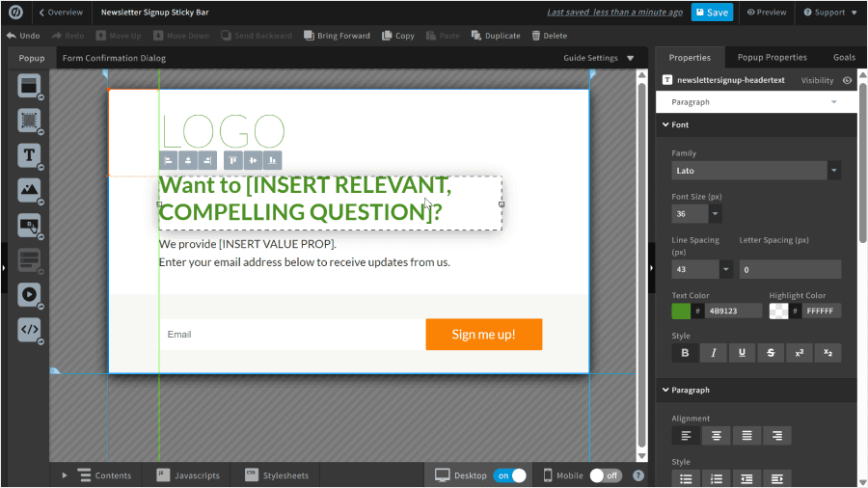Open the green Text Color swatch
Screen dimensions: 868x488
(x=681, y=311)
